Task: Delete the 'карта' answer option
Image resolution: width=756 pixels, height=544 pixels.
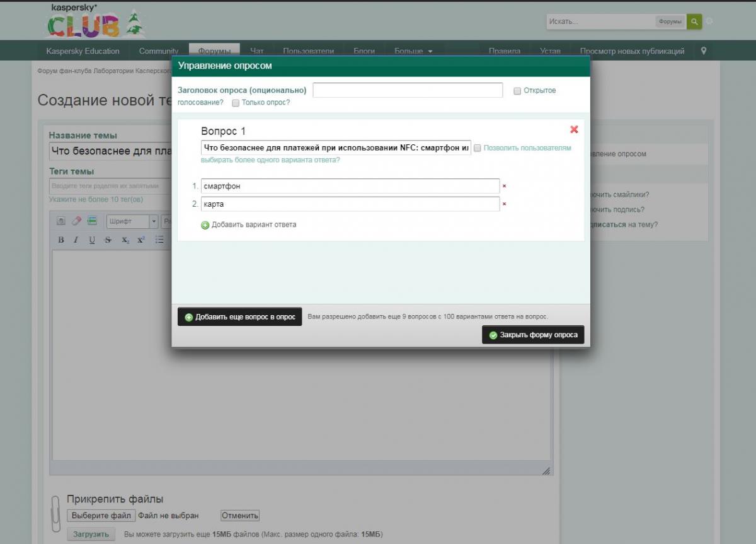Action: [x=504, y=204]
